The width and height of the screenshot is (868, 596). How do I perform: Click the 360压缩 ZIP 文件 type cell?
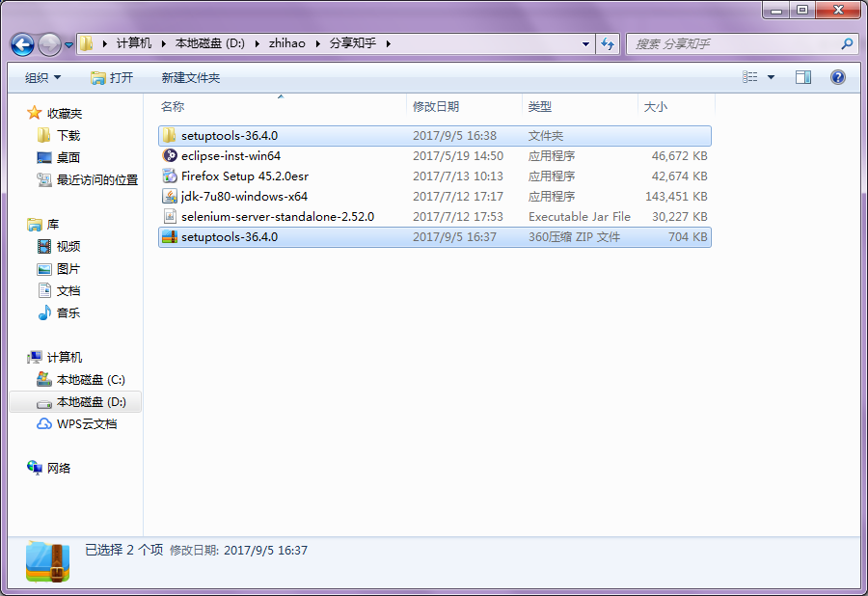(574, 237)
